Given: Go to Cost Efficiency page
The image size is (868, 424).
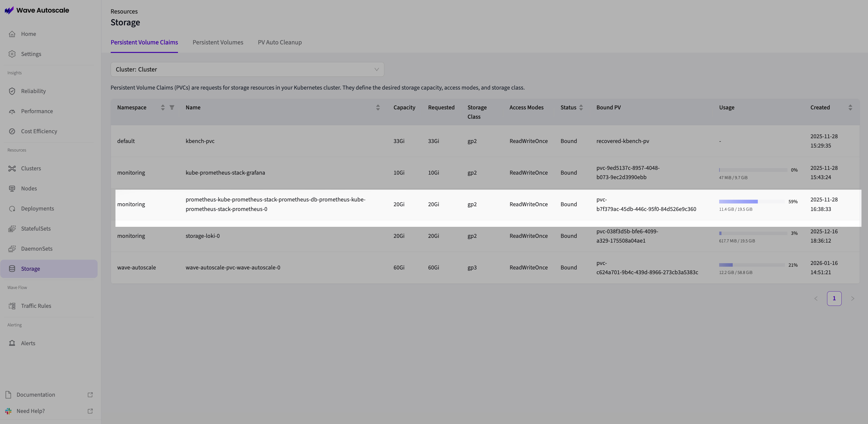Looking at the screenshot, I should coord(49,131).
